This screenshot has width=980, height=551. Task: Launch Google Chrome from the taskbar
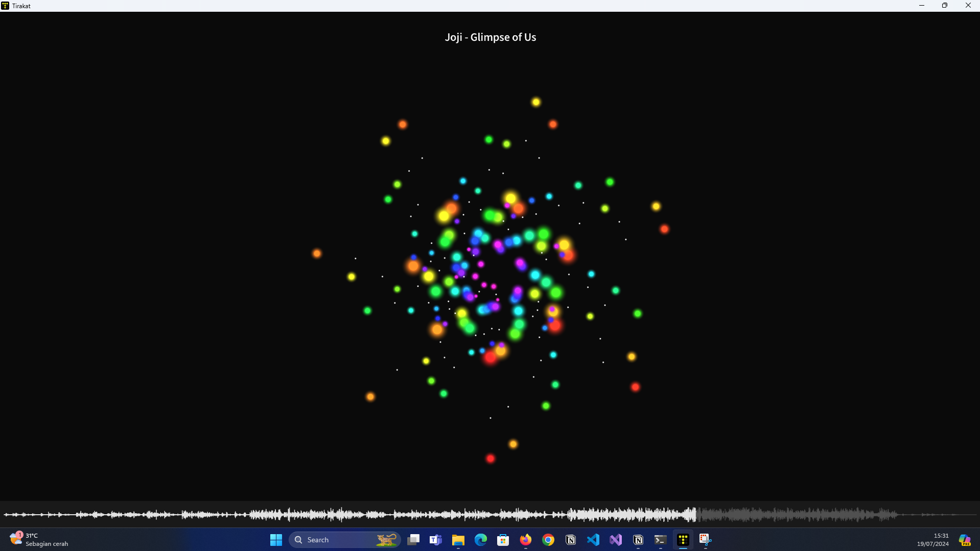[548, 540]
